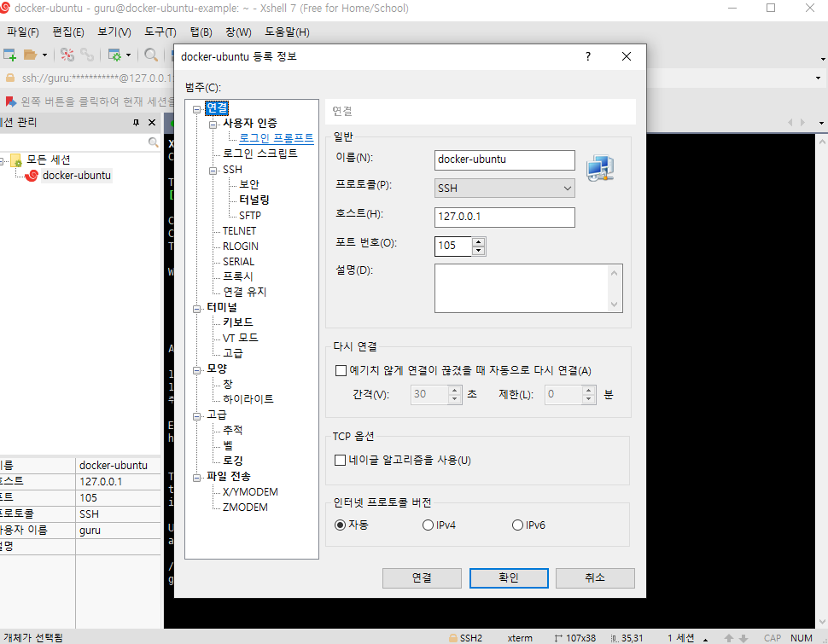This screenshot has height=644, width=828.
Task: Click the help question mark in dialog
Action: pos(588,56)
